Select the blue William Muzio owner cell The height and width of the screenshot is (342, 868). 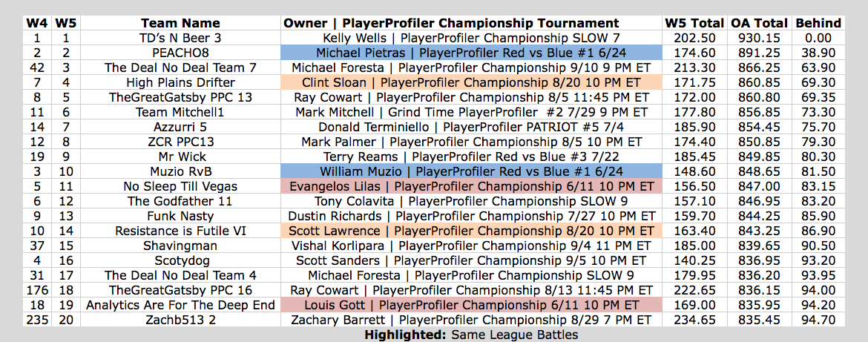tap(472, 171)
